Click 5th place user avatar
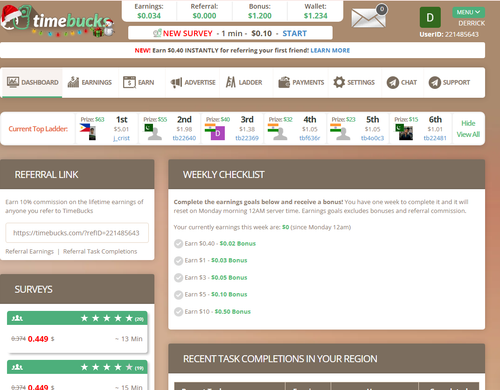 pyautogui.click(x=343, y=133)
